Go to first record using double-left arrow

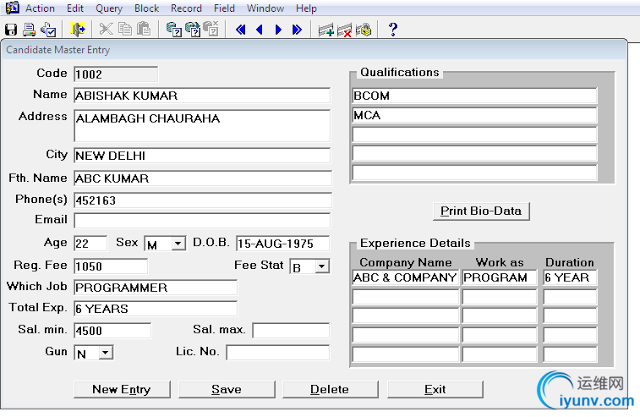(x=241, y=29)
